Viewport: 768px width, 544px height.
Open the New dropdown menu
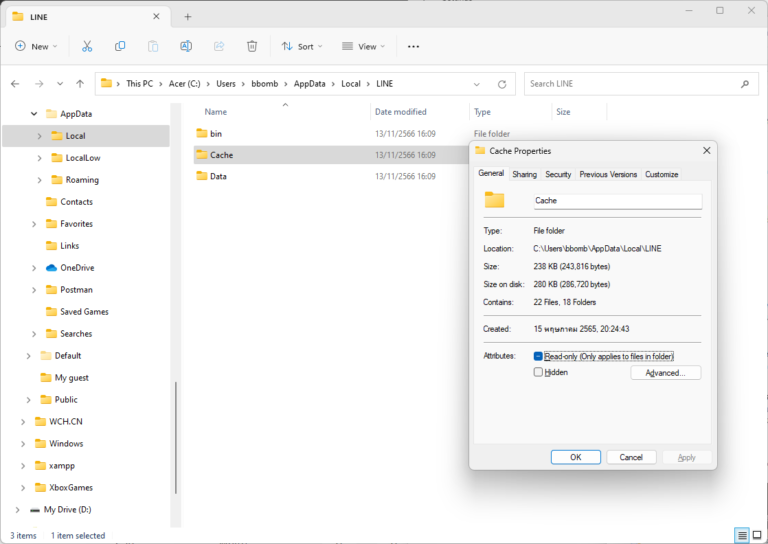(37, 47)
